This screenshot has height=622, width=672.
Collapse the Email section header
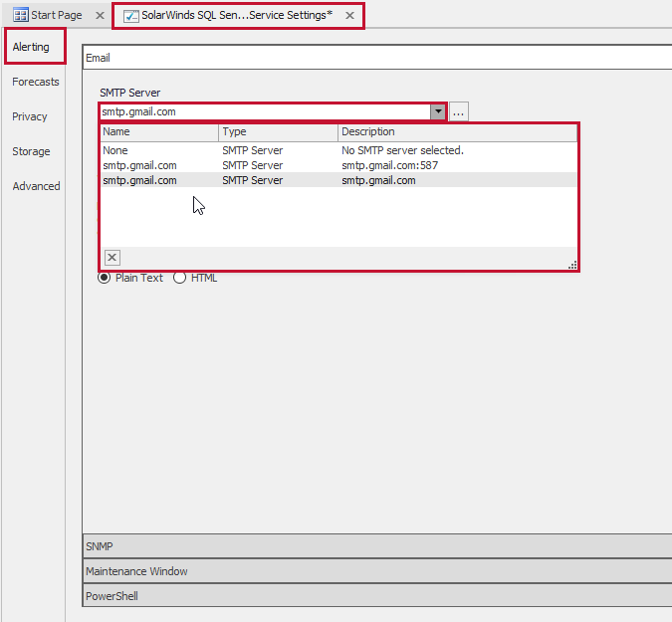tap(377, 58)
